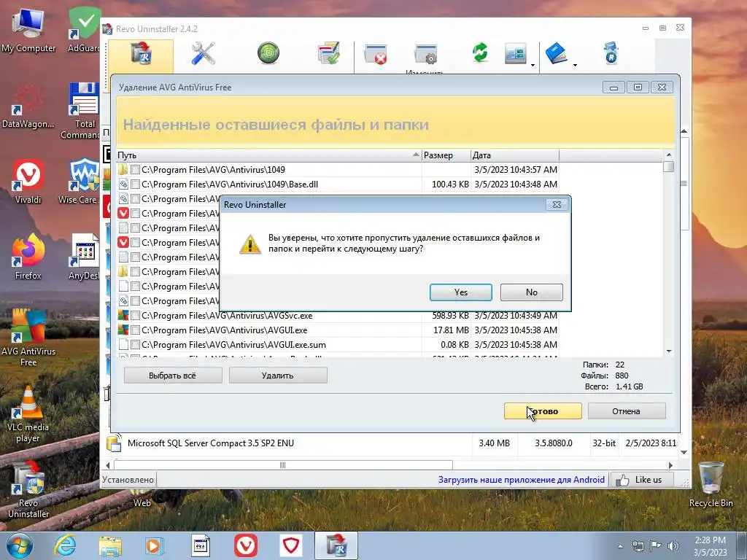Open AVG AntiVirus Free desktop shortcut
This screenshot has width=747, height=560.
[x=28, y=338]
